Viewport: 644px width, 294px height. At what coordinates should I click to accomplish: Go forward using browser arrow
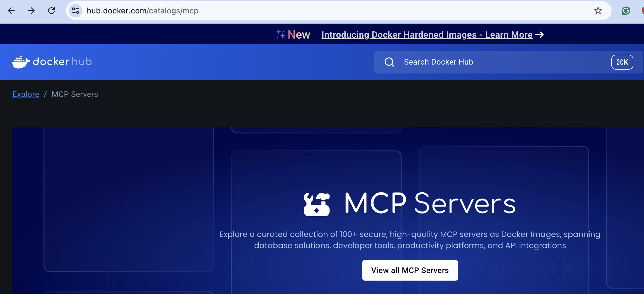[31, 11]
